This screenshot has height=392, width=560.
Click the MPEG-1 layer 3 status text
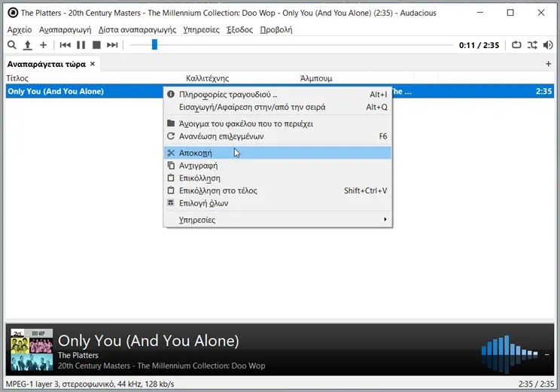click(90, 384)
